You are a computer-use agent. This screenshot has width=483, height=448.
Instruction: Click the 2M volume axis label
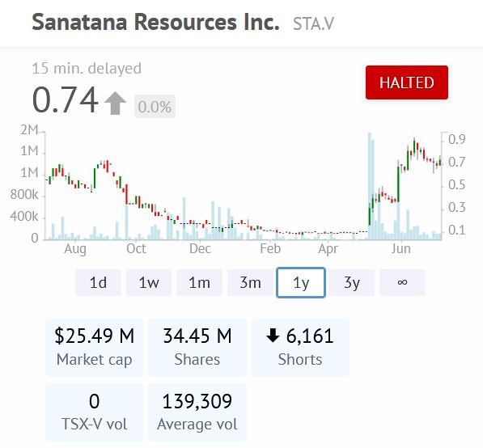pyautogui.click(x=30, y=130)
